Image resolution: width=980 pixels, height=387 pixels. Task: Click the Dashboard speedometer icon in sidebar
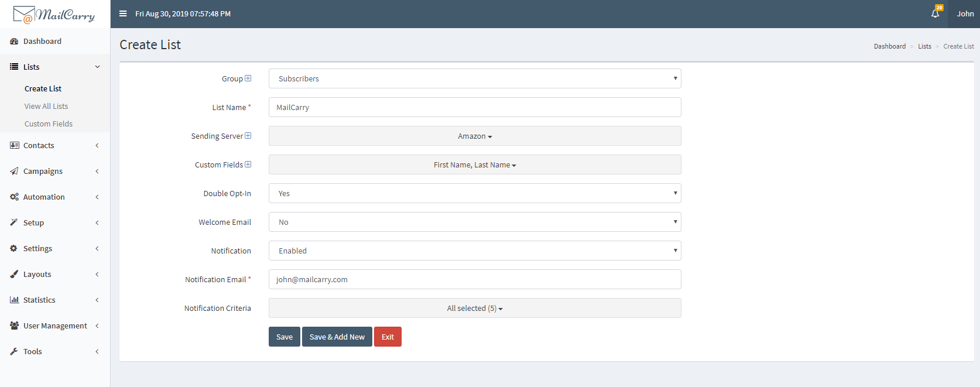point(14,42)
